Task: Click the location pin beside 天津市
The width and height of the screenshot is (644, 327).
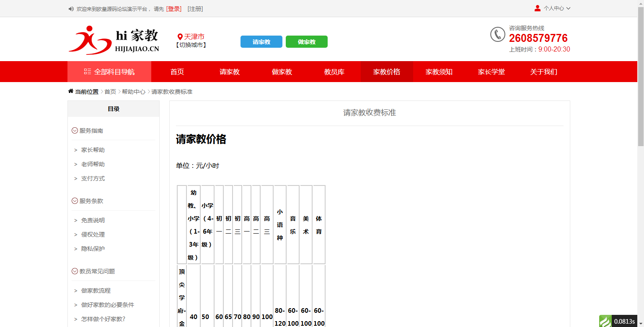Action: (181, 36)
